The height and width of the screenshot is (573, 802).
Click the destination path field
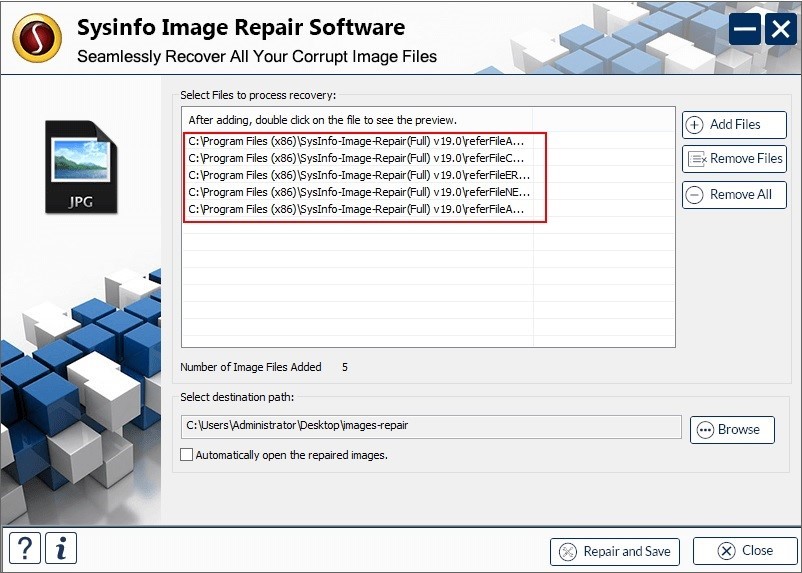(431, 427)
